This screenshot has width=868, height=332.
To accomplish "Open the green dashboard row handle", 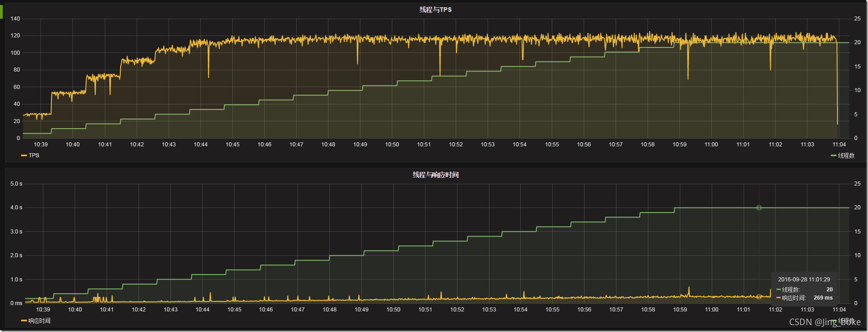I will [x=1, y=12].
